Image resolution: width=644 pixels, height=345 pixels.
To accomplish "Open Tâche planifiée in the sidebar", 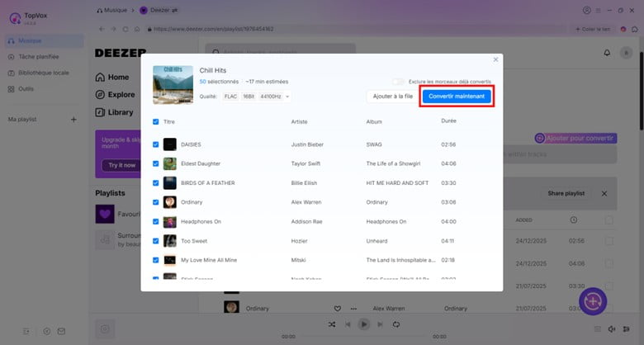I will [38, 57].
